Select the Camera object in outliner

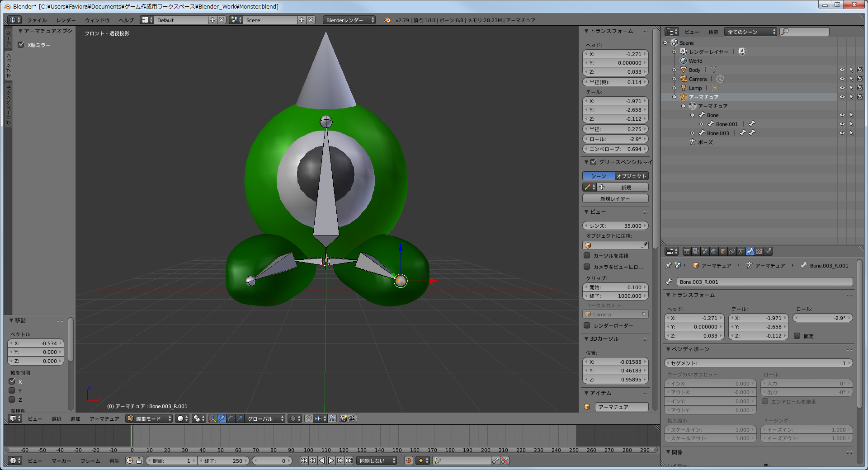(x=698, y=79)
